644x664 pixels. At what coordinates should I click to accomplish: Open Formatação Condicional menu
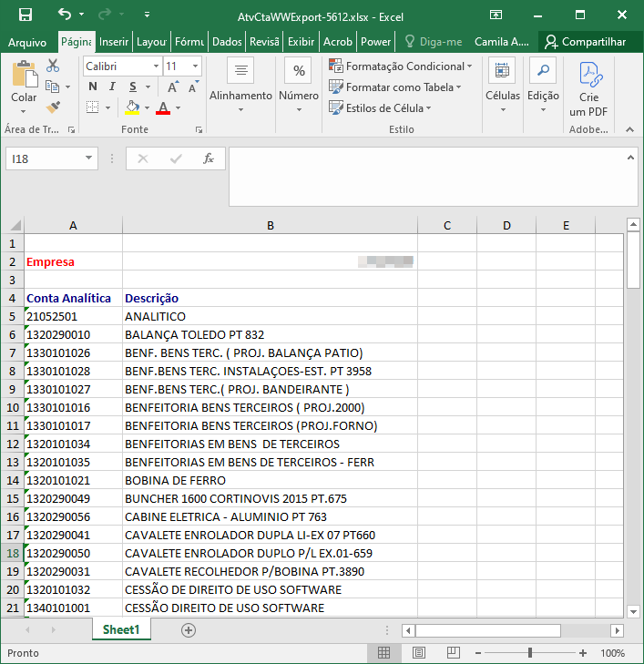(x=401, y=66)
